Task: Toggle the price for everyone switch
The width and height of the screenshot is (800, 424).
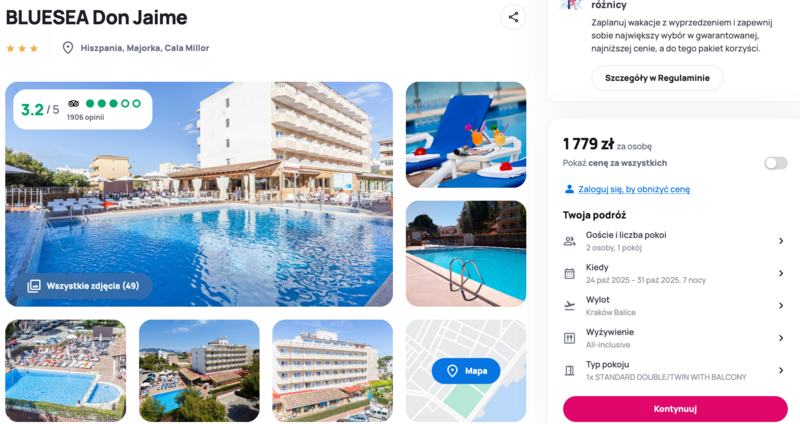Action: pos(776,163)
